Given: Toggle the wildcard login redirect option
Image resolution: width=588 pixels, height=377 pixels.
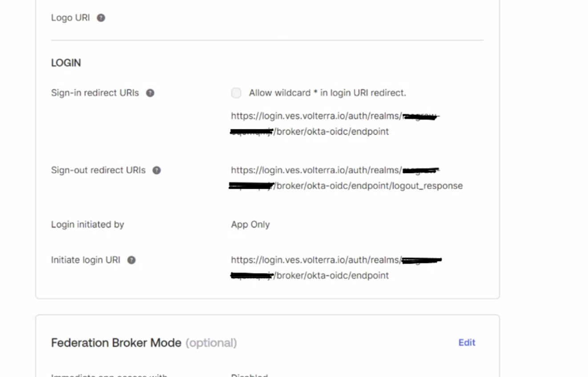Looking at the screenshot, I should (236, 92).
